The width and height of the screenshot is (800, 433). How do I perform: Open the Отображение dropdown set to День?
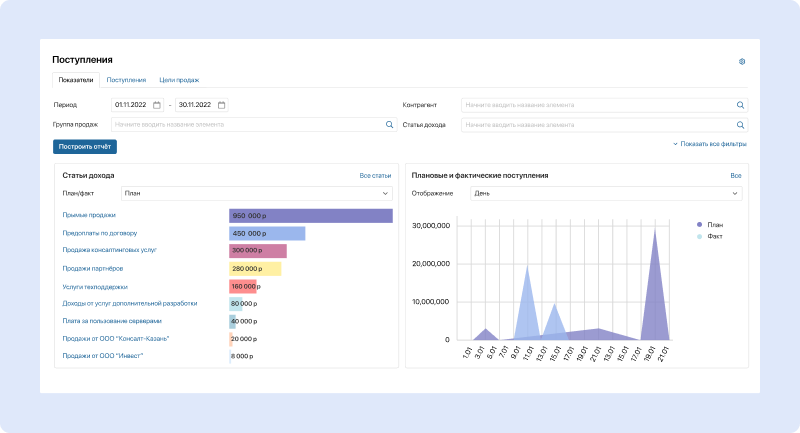[606, 193]
